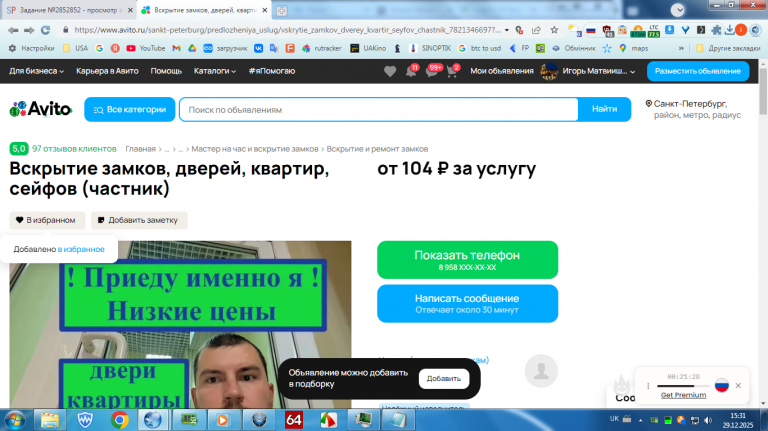768x431 pixels.
Task: Open the в избранное link in the popup
Action: coord(81,249)
